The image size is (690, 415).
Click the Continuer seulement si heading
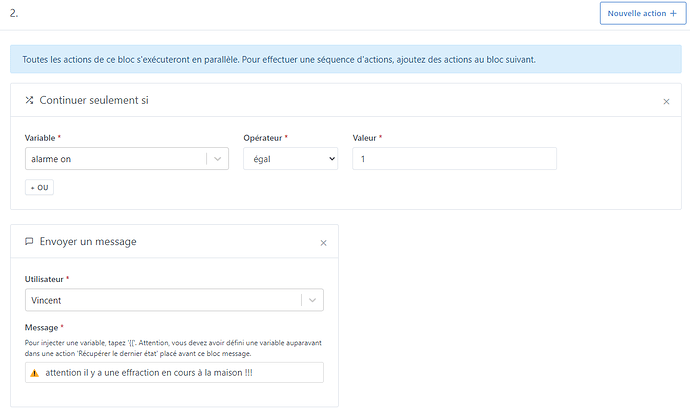pos(94,101)
